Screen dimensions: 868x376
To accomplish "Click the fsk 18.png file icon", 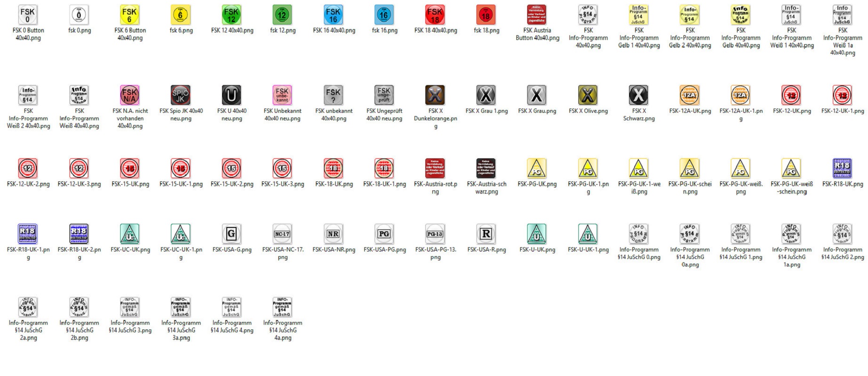I will (486, 15).
